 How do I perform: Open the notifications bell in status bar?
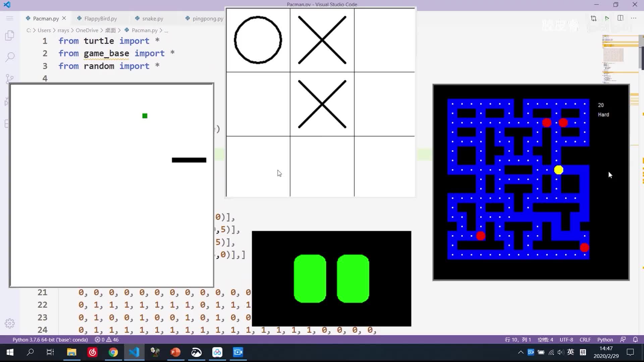coord(635,340)
